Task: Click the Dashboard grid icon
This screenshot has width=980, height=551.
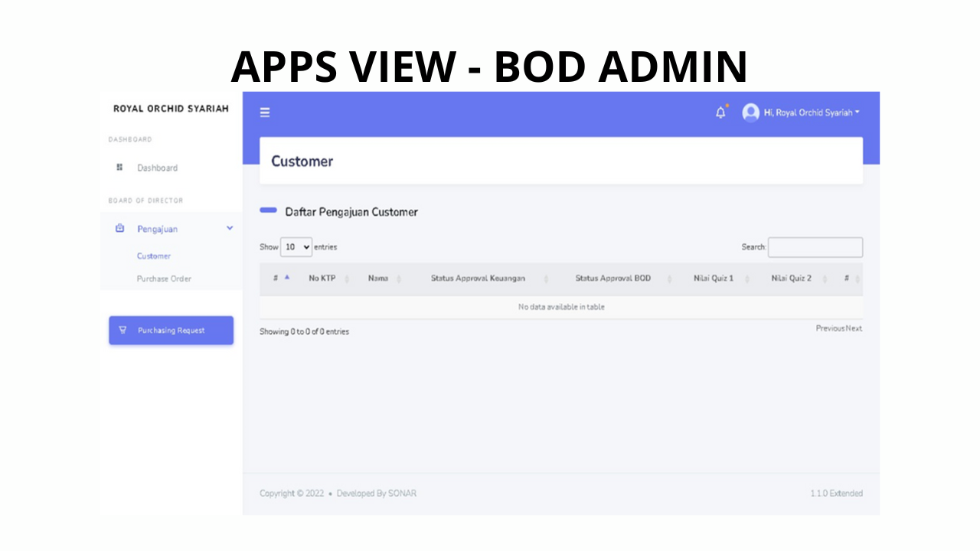Action: click(119, 167)
